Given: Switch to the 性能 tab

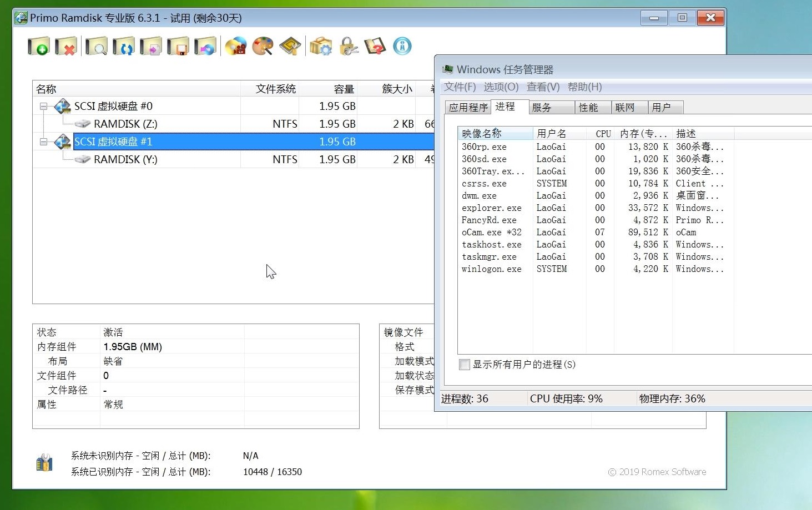Looking at the screenshot, I should (592, 107).
